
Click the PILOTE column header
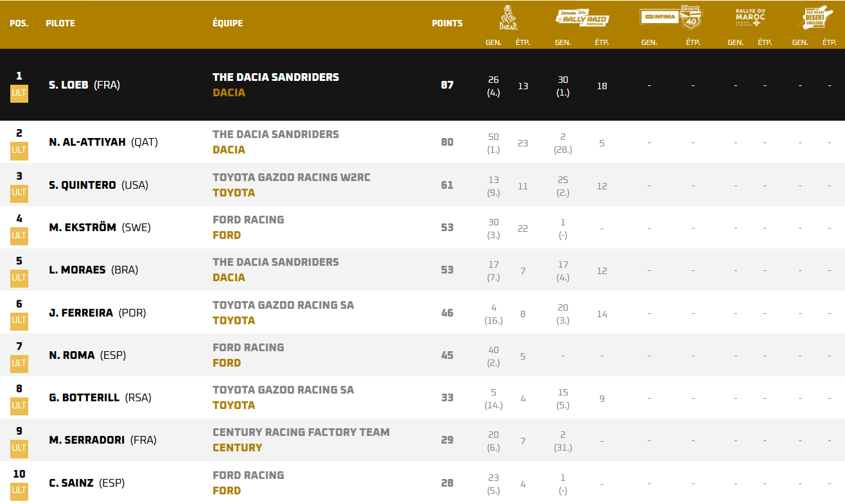(60, 23)
